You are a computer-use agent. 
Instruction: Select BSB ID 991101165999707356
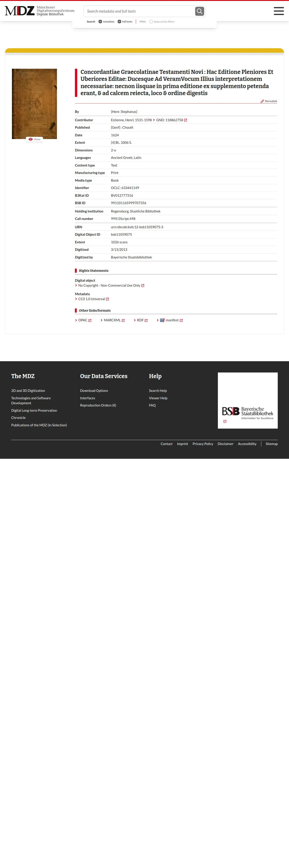pos(129,203)
